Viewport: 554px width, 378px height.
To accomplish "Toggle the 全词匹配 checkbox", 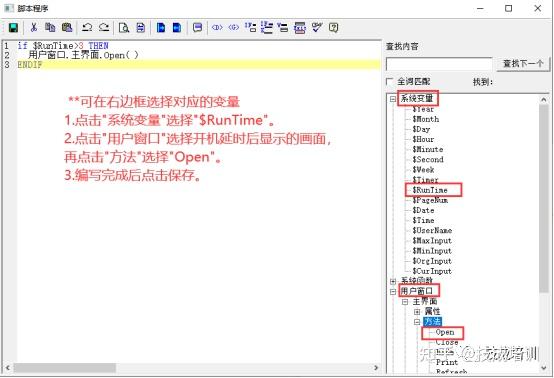I will 389,82.
